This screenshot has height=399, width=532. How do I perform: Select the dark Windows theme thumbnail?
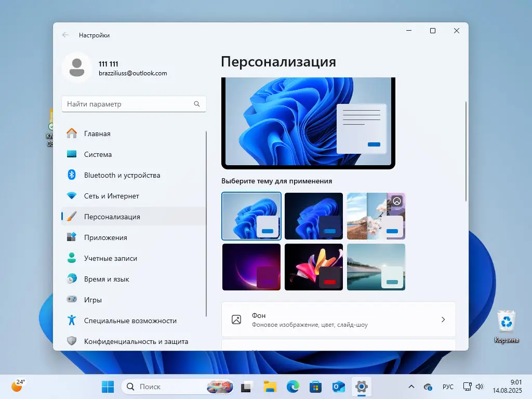click(314, 216)
